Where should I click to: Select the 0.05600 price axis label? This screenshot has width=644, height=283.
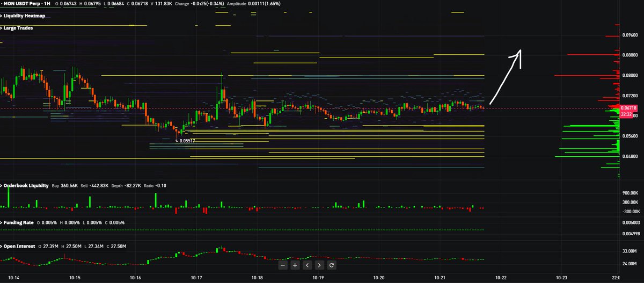pyautogui.click(x=630, y=136)
